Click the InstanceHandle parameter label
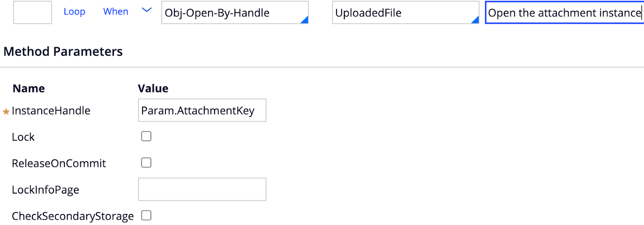Image resolution: width=644 pixels, height=225 pixels. click(51, 111)
